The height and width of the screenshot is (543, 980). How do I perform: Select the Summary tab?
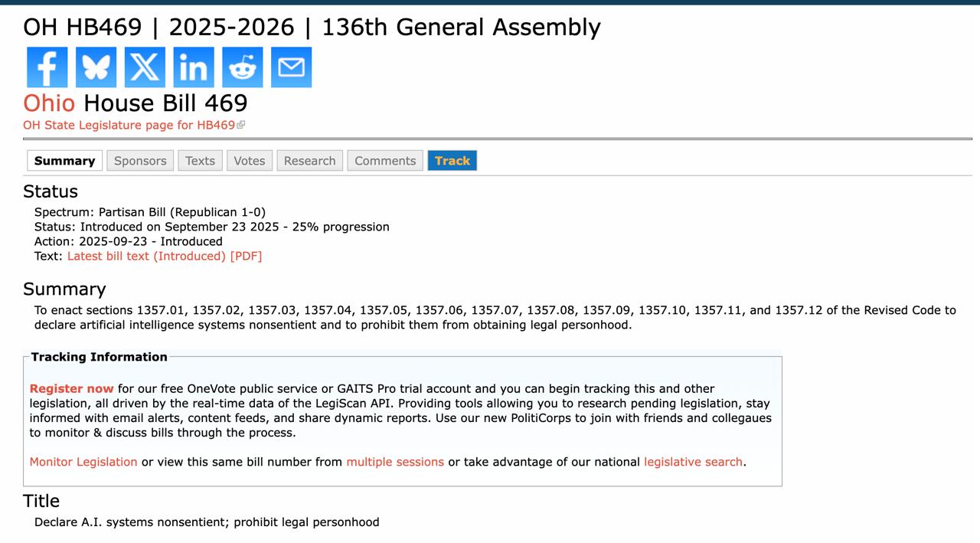(64, 161)
